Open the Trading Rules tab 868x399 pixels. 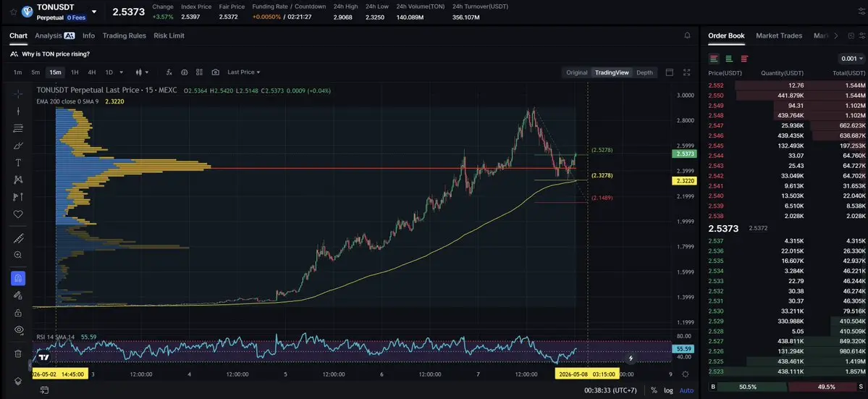pos(124,35)
